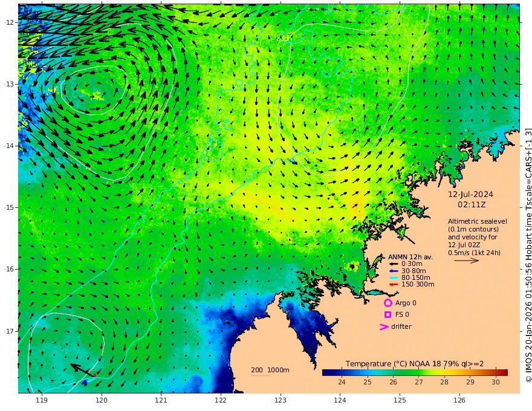Click the blue mooring arrow near 119.7E 17.85S
The width and height of the screenshot is (532, 411).
pos(85,382)
